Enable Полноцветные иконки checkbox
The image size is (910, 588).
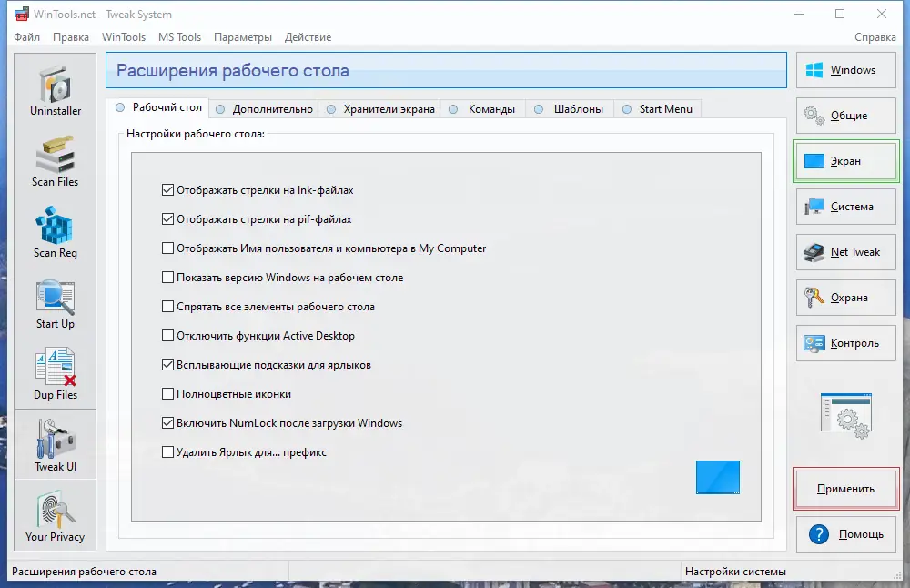click(x=167, y=393)
